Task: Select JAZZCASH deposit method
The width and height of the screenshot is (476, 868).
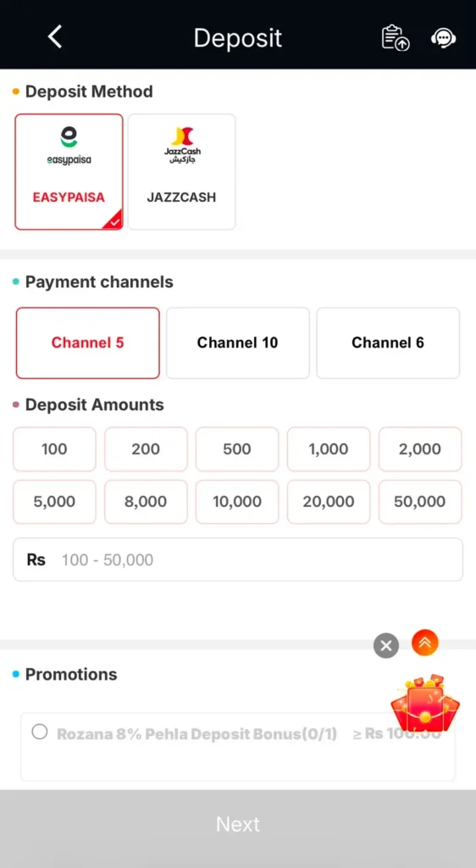Action: [182, 171]
